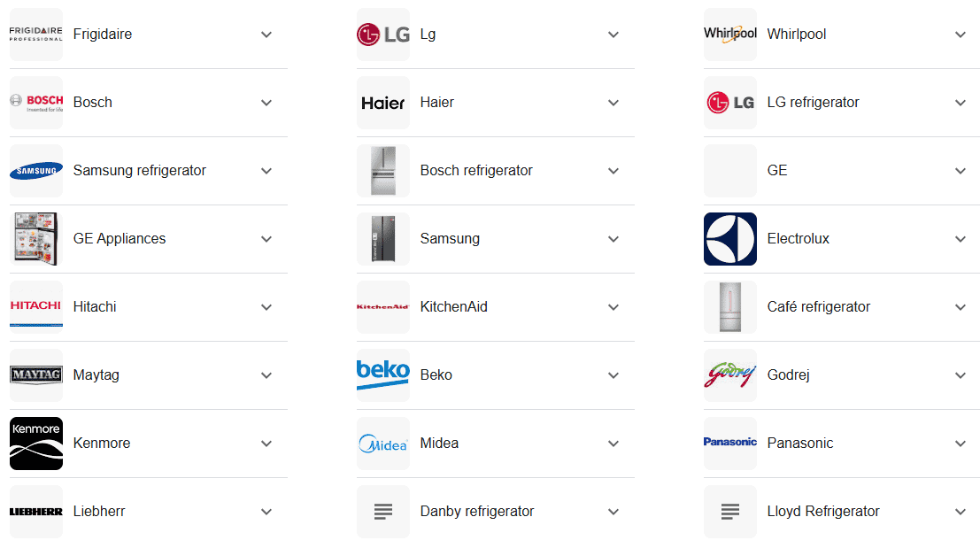980x548 pixels.
Task: Open the Samsung refrigerator text link
Action: point(139,171)
